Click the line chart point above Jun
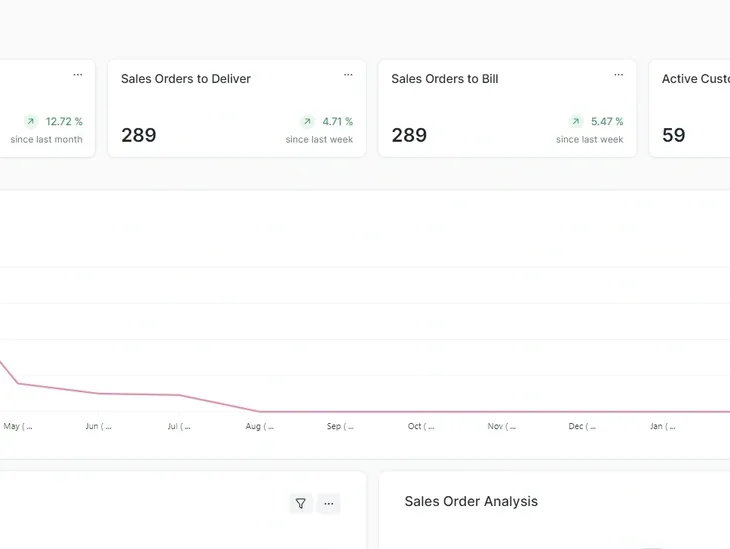 [99, 393]
